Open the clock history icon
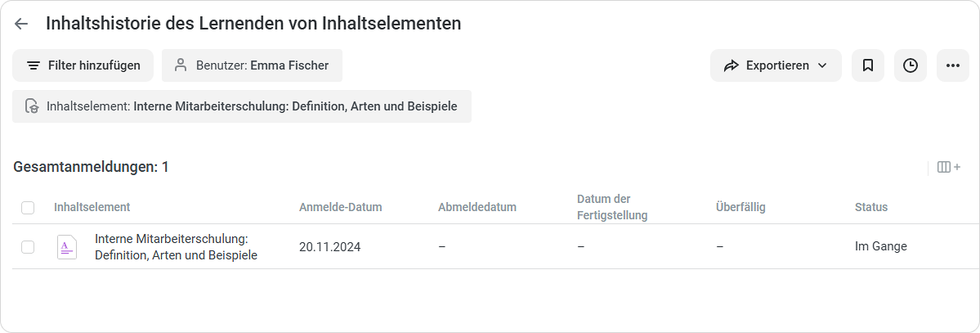980x333 pixels. coord(910,65)
